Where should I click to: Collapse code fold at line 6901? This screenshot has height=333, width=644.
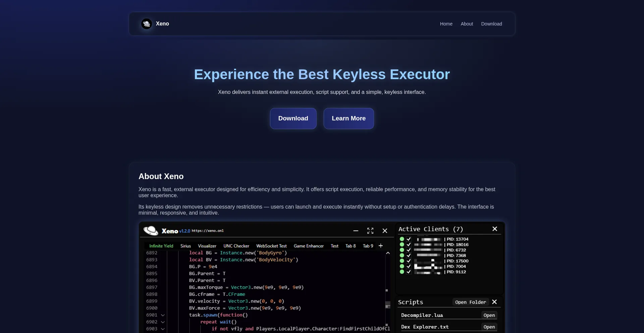point(163,315)
